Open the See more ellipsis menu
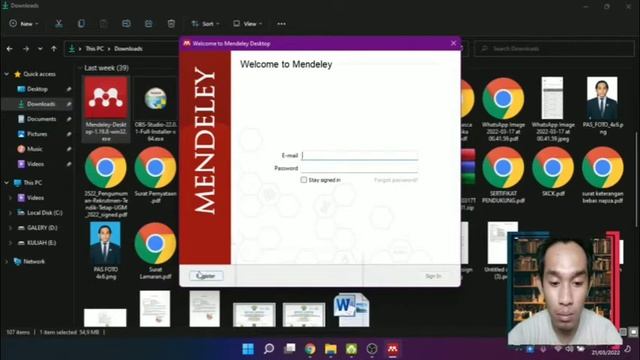The image size is (640, 360). (x=281, y=24)
